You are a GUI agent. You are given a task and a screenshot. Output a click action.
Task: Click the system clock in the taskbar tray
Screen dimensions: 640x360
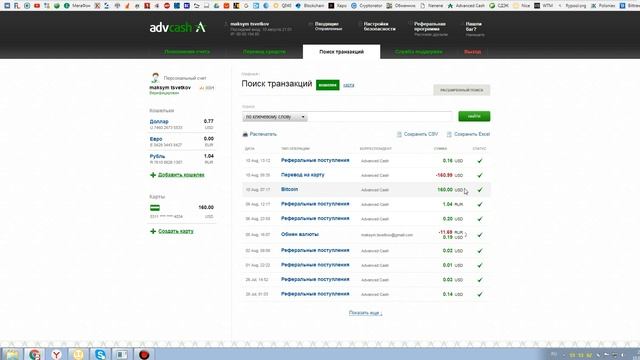pyautogui.click(x=581, y=355)
